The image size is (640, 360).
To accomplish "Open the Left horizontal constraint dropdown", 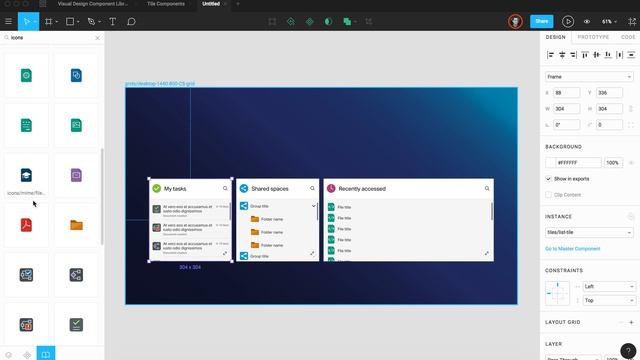I will [x=609, y=287].
